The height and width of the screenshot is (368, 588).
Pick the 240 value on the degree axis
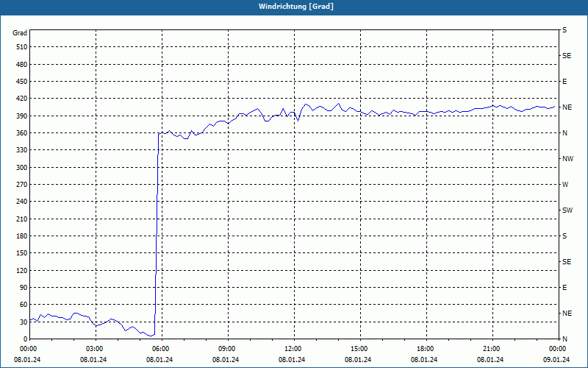click(x=22, y=202)
